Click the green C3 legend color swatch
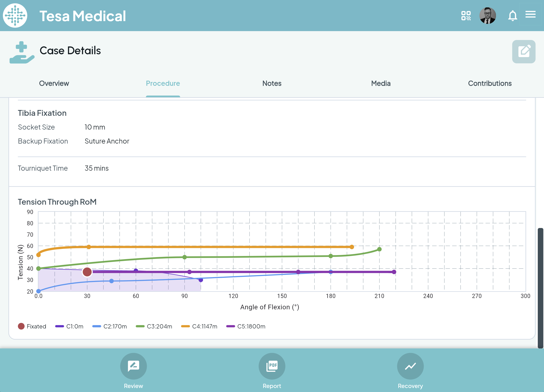This screenshot has width=544, height=392. [x=140, y=326]
